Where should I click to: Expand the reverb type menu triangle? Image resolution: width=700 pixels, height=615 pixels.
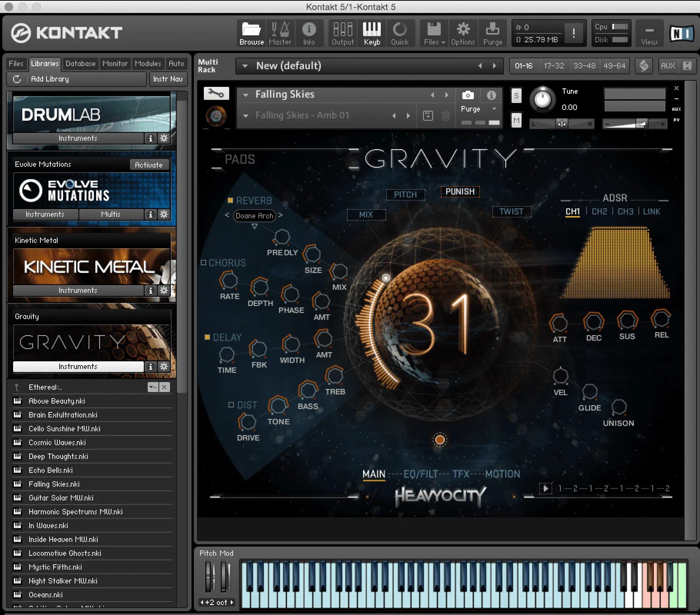click(255, 227)
